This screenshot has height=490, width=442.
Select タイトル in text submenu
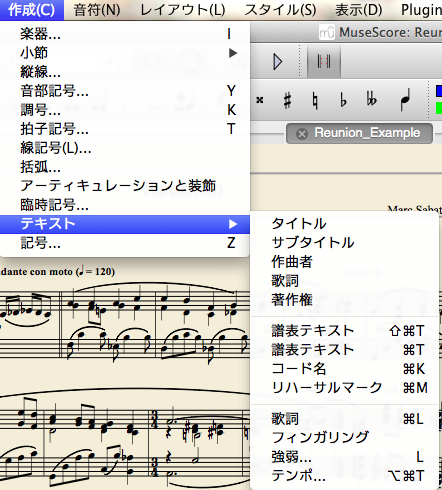tap(345, 224)
